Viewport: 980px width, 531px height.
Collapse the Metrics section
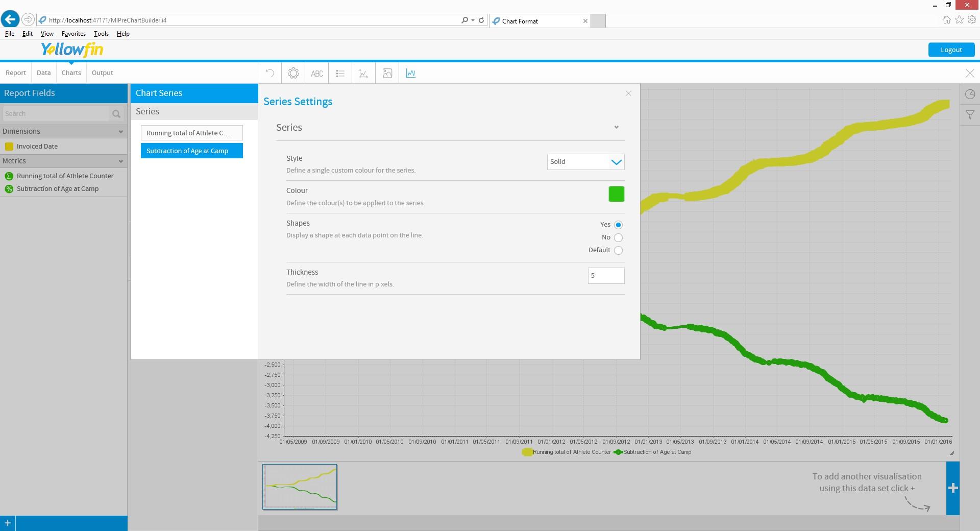pos(120,161)
